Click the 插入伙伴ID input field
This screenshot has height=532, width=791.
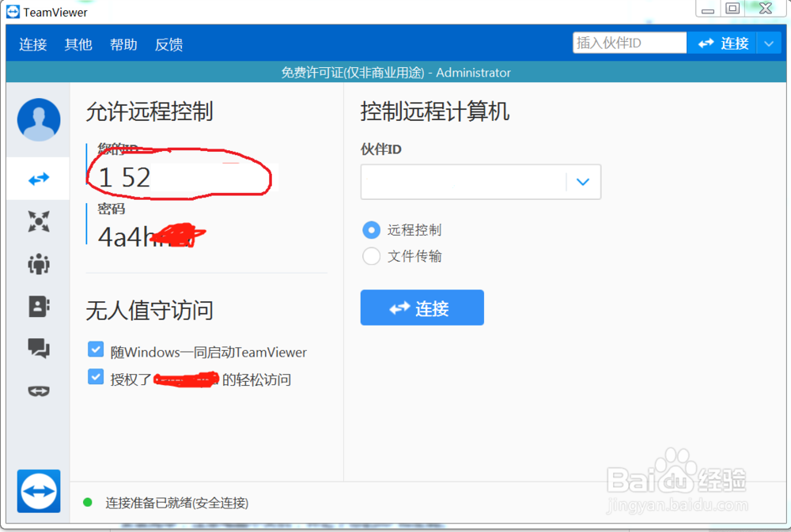pyautogui.click(x=630, y=42)
